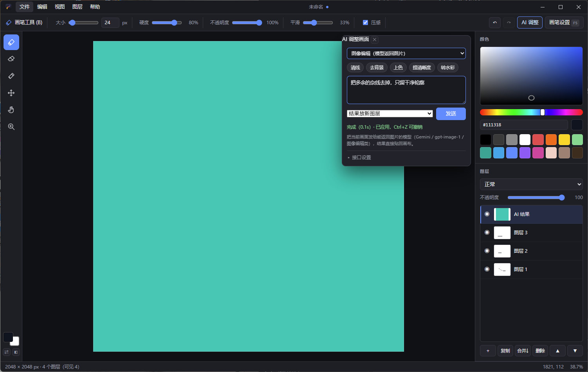Click the 删除 layer button
Screen dimensions: 588x372
(540, 351)
